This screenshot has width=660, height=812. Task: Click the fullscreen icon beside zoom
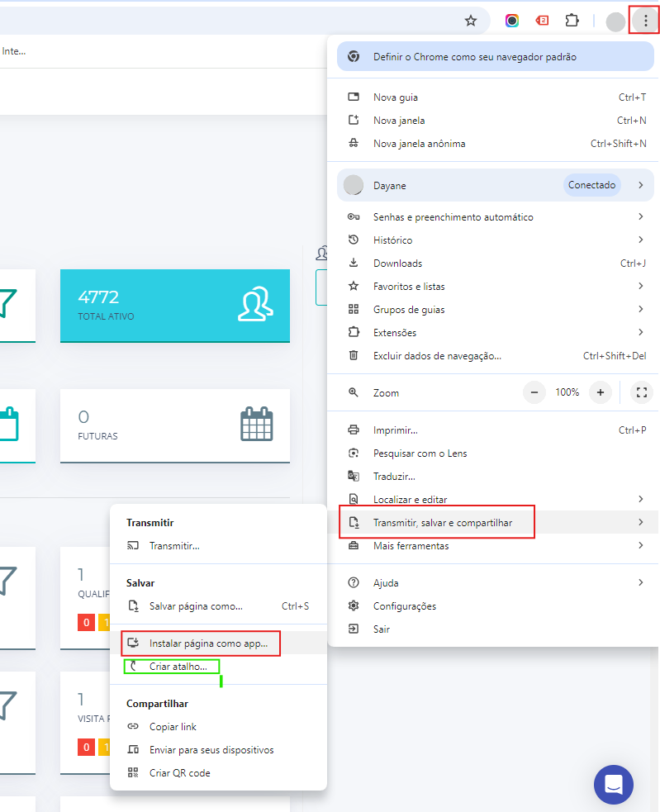(641, 392)
